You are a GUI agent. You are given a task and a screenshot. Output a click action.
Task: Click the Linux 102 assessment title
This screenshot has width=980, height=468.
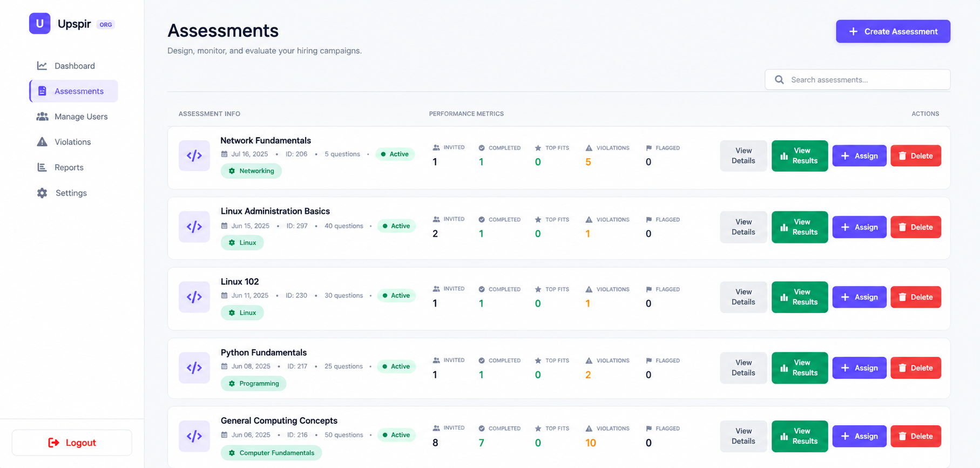(x=240, y=282)
